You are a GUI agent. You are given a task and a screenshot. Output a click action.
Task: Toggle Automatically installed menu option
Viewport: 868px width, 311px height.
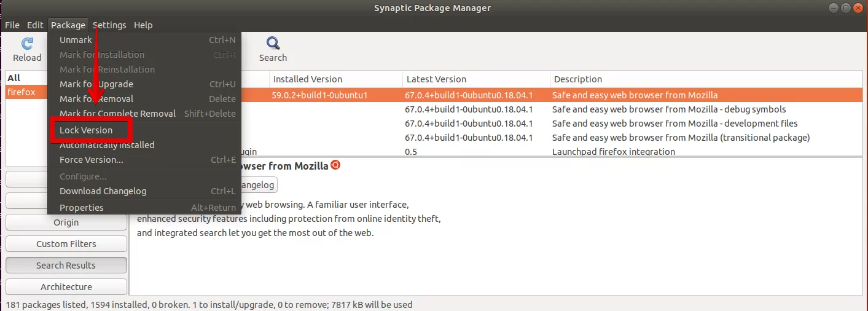click(144, 145)
